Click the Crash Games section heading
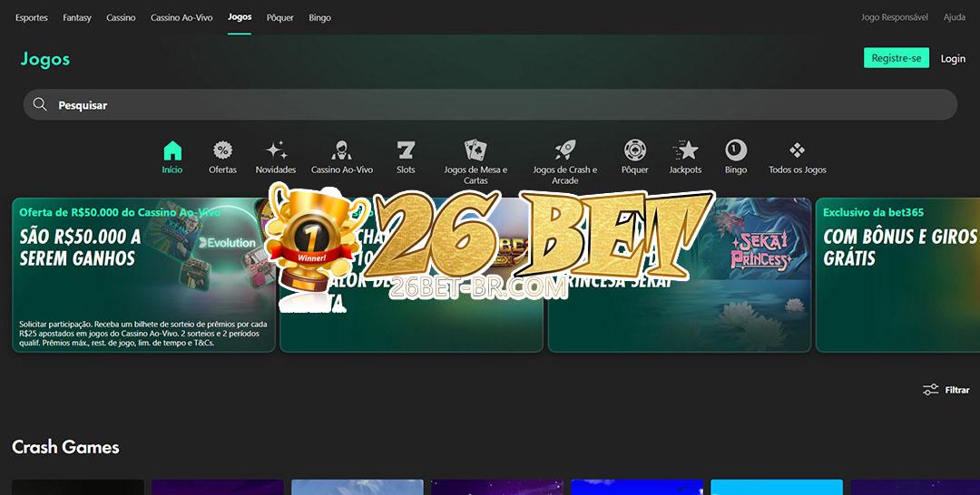 65,447
